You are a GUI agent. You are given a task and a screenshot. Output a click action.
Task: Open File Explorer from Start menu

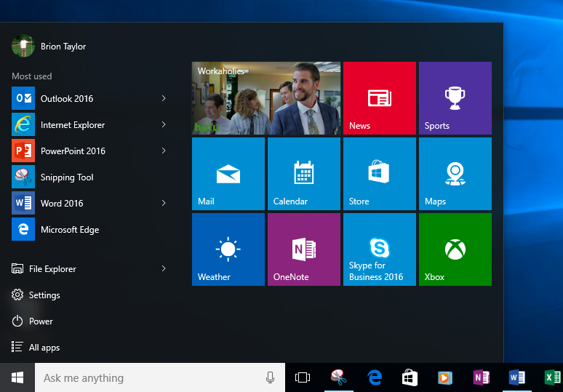44,268
